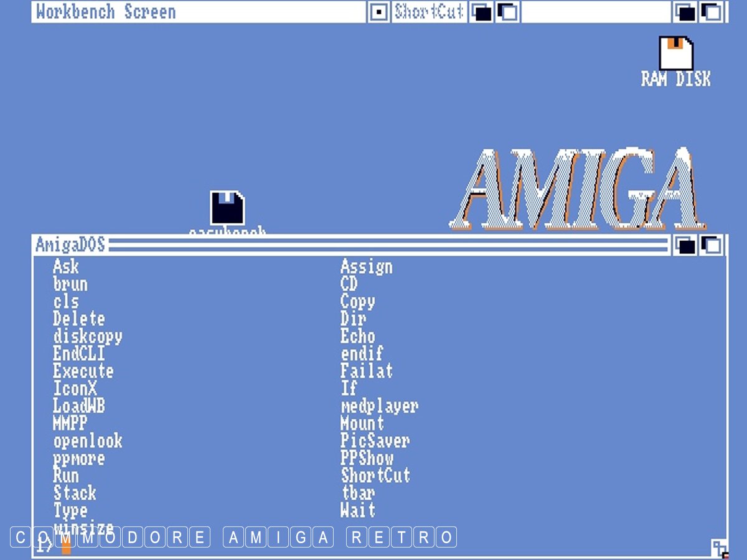747x560 pixels.
Task: Click diskcopy in the command listing
Action: click(x=88, y=337)
